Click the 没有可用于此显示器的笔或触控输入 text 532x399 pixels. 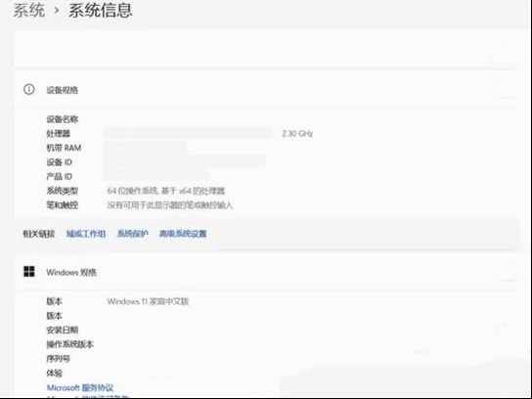170,205
